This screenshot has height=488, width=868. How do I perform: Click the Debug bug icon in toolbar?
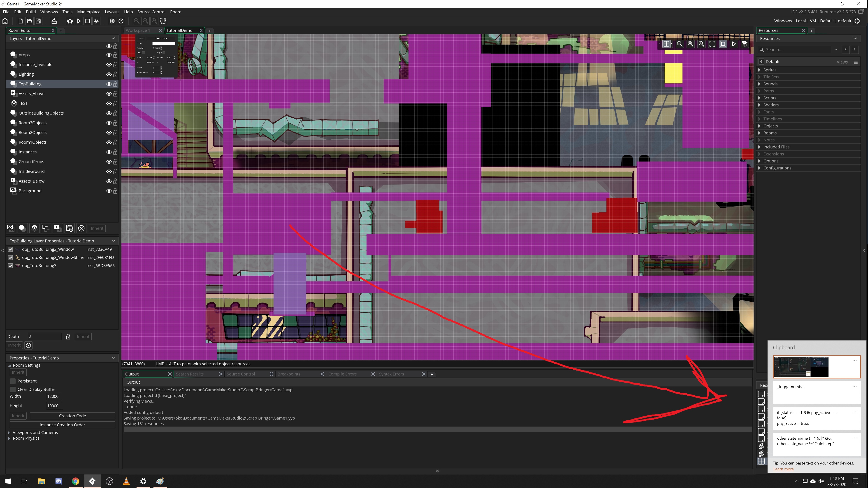click(70, 21)
